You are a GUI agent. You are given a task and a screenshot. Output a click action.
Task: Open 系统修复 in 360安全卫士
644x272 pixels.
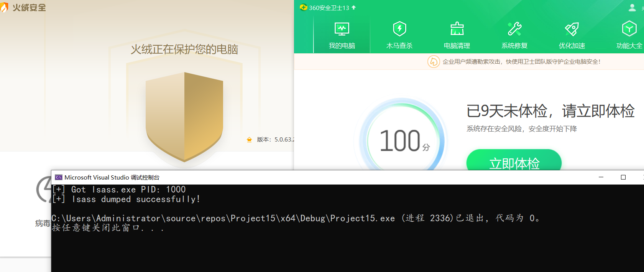514,36
